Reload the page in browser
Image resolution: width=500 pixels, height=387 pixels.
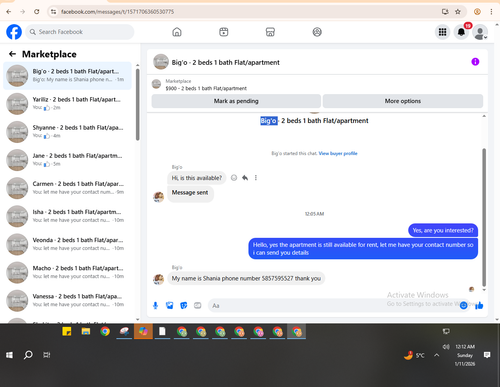point(37,12)
